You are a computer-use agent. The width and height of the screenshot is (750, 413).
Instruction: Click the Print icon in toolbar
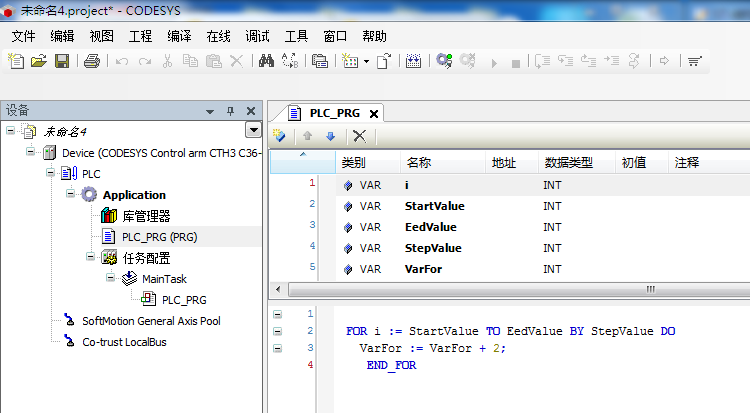[x=92, y=61]
